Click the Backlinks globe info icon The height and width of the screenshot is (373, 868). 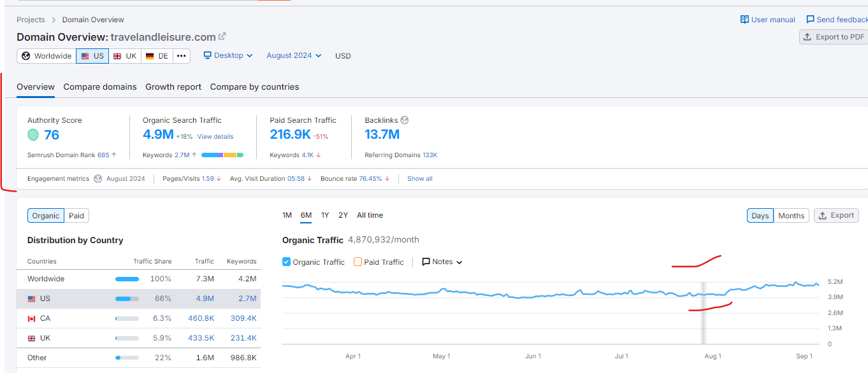coord(404,120)
